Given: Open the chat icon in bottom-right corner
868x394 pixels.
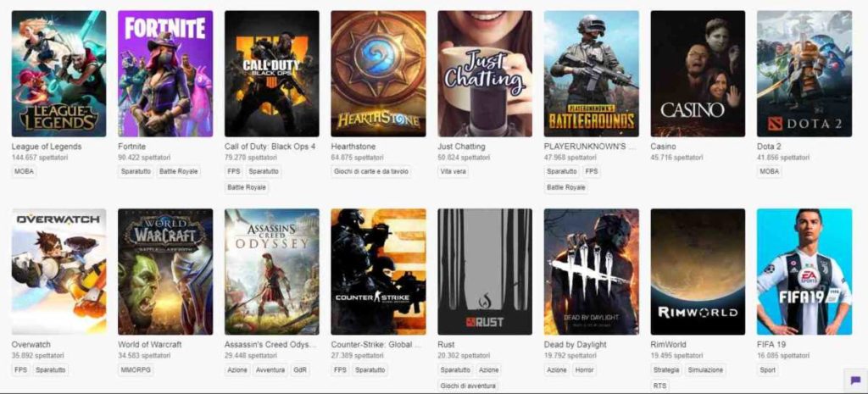Looking at the screenshot, I should point(855,380).
